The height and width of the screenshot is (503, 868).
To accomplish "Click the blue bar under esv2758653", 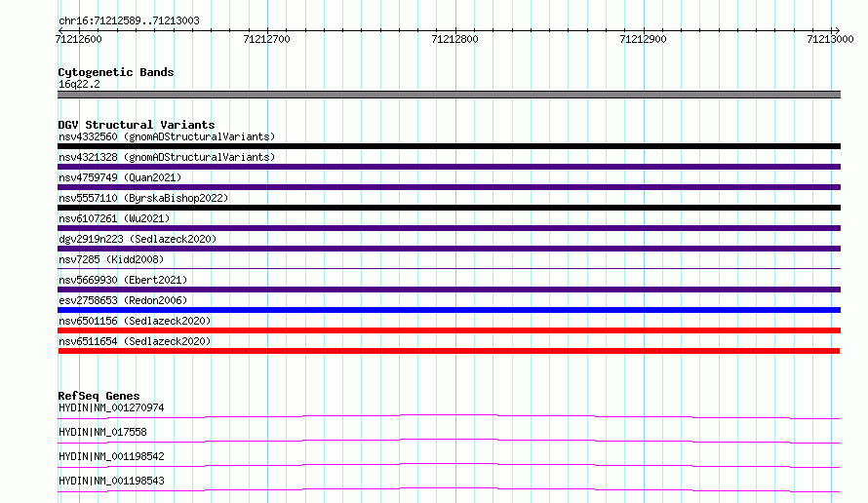I will pyautogui.click(x=449, y=310).
